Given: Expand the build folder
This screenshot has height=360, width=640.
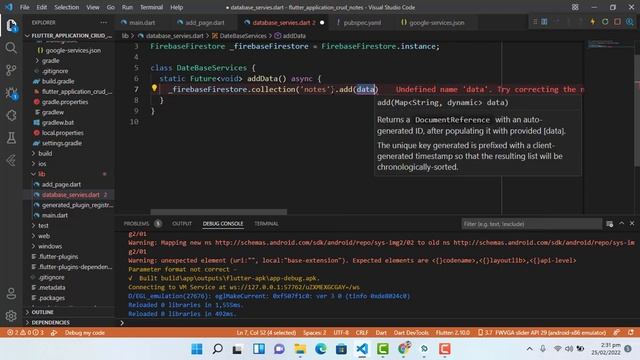Looking at the screenshot, I should 69,153.
